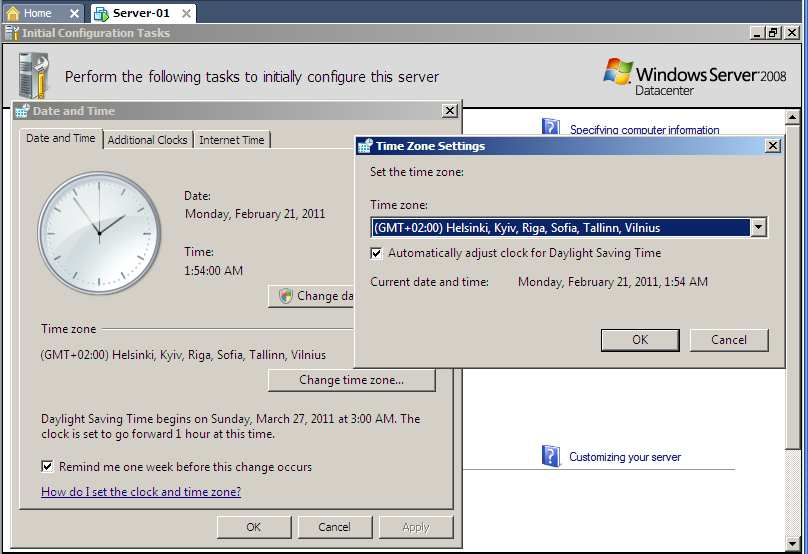The width and height of the screenshot is (808, 554).
Task: Click the shield icon on Change date button
Action: [x=285, y=296]
